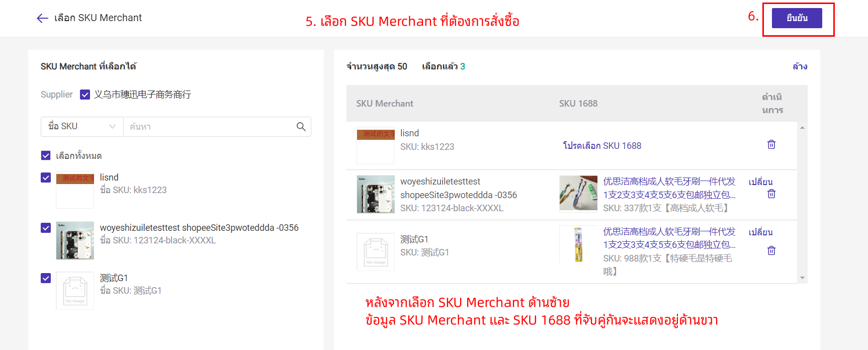
Task: Open the toothbrush product thumbnail for SKU 337款1支
Action: (x=578, y=193)
